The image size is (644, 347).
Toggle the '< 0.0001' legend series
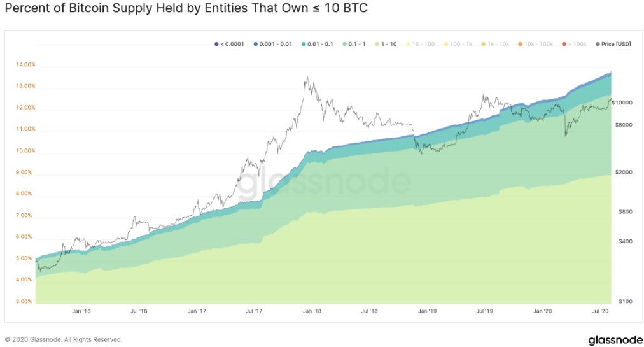tap(227, 44)
